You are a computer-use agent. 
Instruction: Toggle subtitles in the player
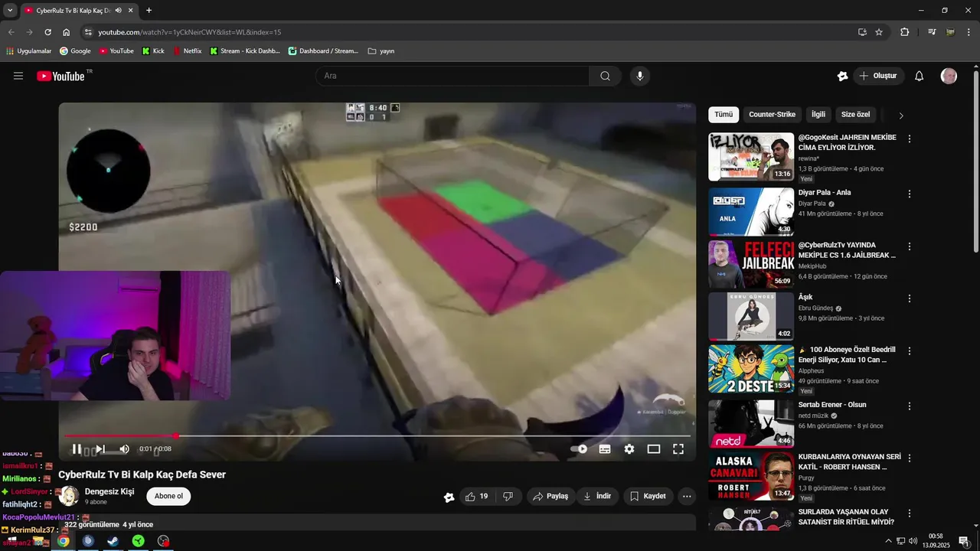(605, 449)
